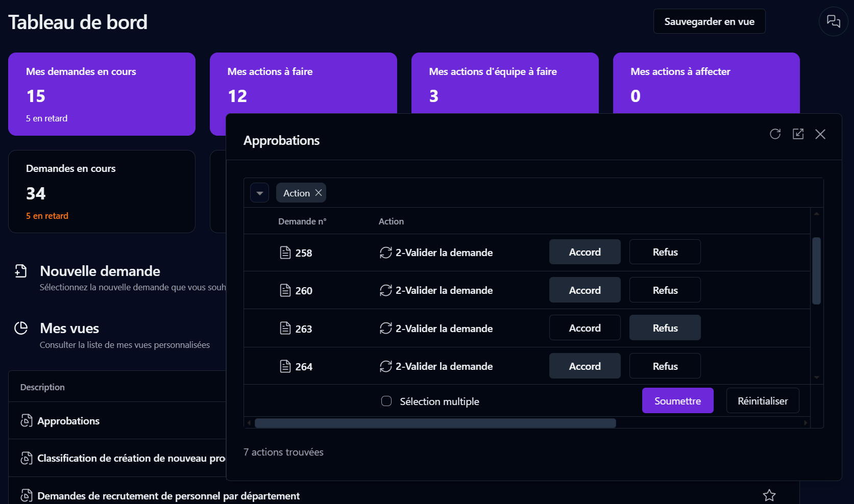Click the Mes vues pie chart icon
This screenshot has width=854, height=504.
coord(21,329)
